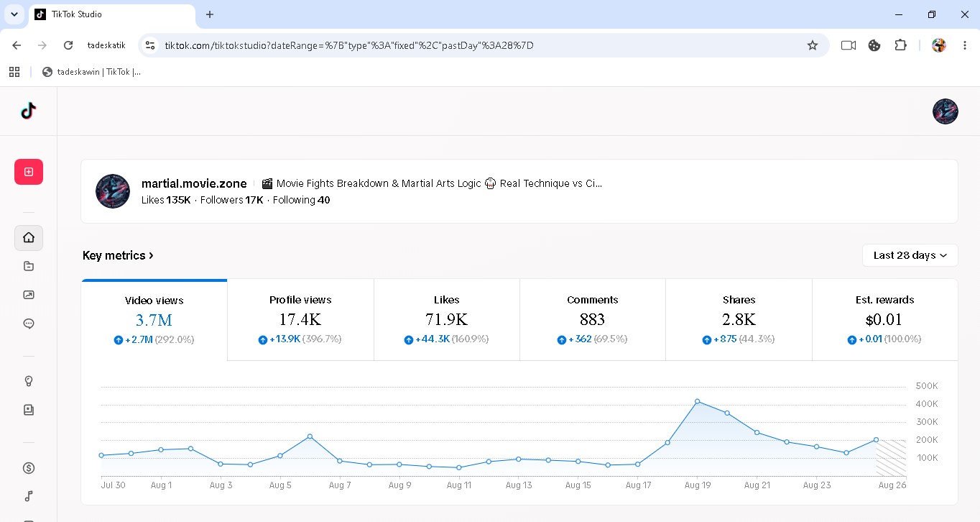Open the Last 28 days date range dropdown
The width and height of the screenshot is (980, 522).
point(910,255)
